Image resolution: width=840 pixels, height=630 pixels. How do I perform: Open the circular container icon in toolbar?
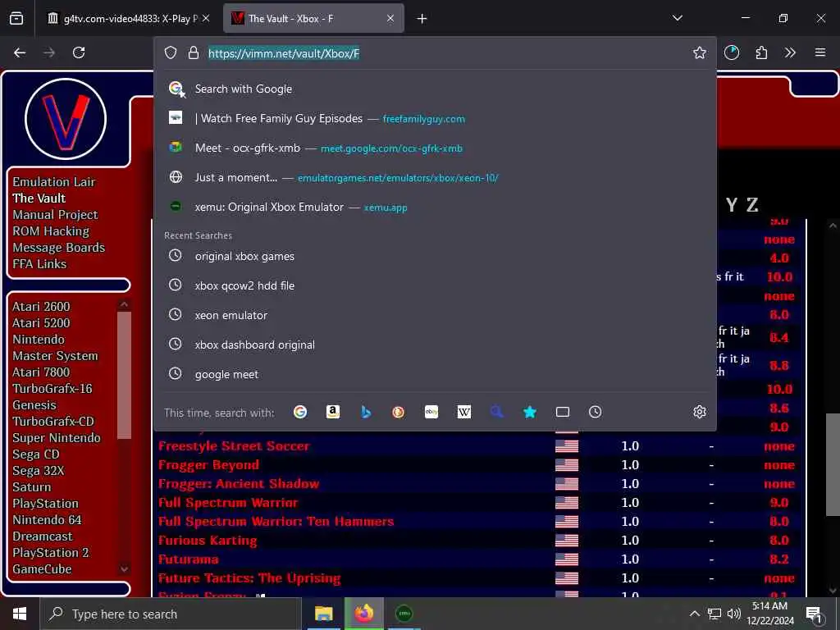[731, 52]
